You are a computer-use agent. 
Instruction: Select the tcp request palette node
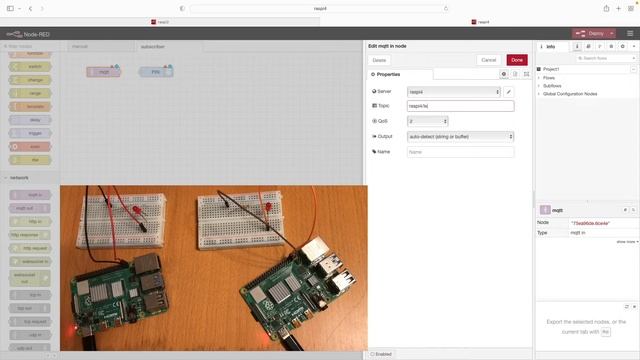31,322
